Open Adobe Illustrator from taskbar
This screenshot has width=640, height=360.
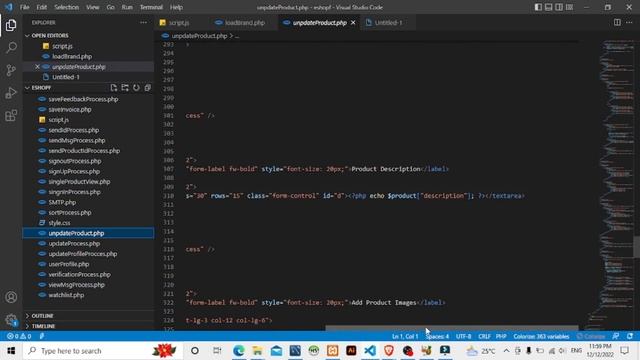[x=351, y=351]
